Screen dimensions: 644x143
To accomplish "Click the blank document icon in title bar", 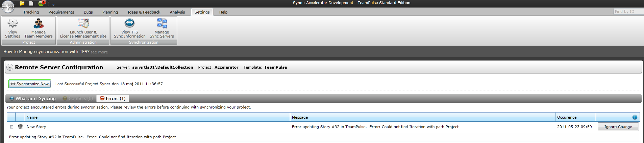I will click(31, 3).
